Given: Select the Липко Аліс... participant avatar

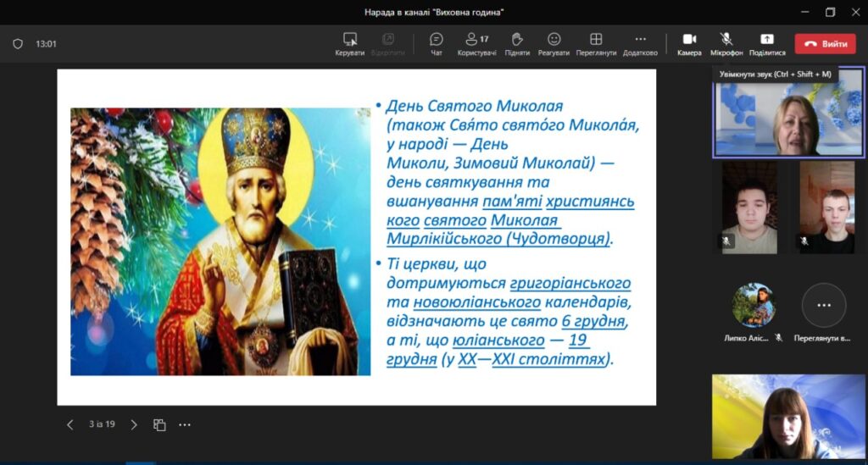Looking at the screenshot, I should pyautogui.click(x=754, y=306).
